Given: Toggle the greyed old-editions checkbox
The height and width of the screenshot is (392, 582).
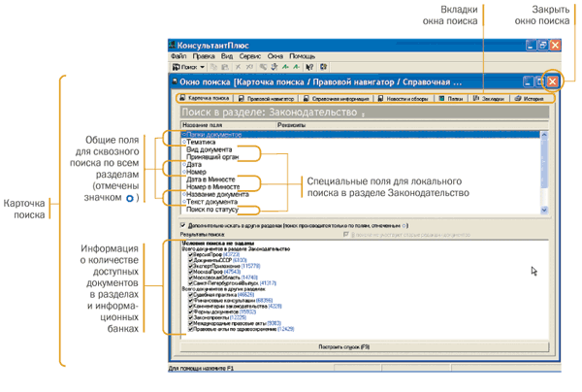Looking at the screenshot, I should [x=346, y=234].
